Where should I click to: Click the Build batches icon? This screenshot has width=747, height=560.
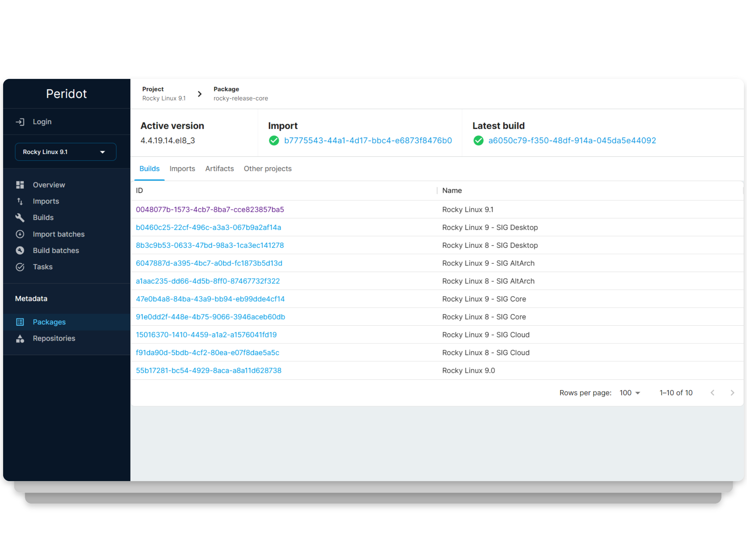click(x=20, y=250)
